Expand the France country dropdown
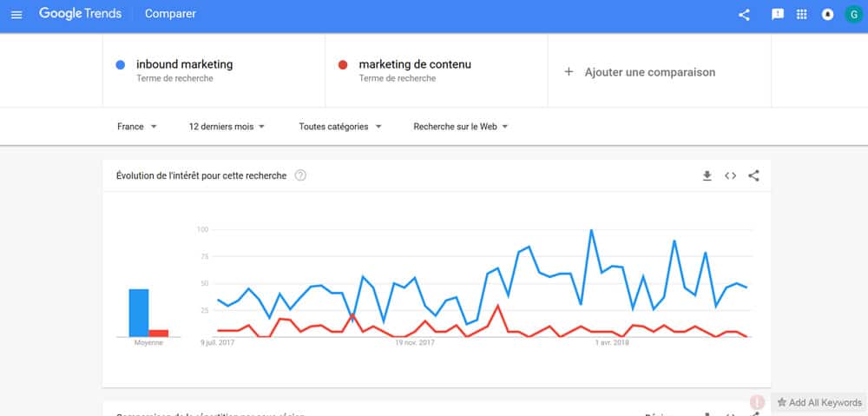This screenshot has height=416, width=868. 137,127
